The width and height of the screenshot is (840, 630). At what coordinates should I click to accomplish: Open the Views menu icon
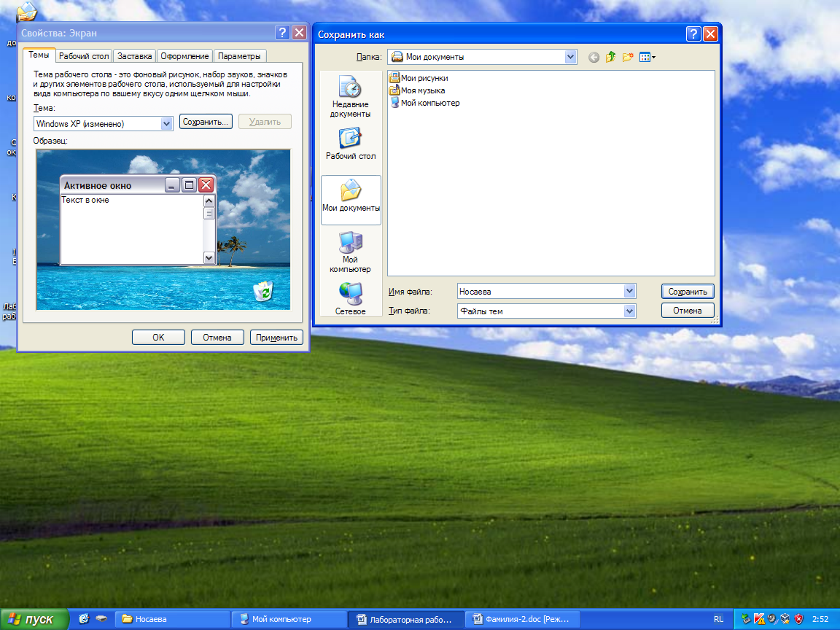coord(647,57)
